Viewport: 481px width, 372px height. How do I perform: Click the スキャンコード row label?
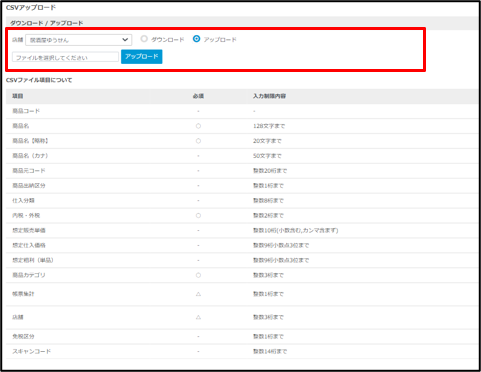point(32,351)
